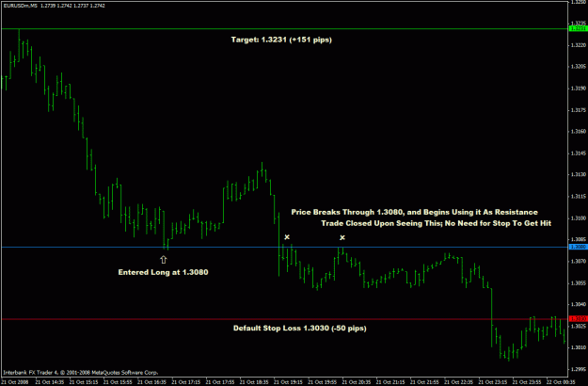Screen dimensions: 588x386
Task: Click the '21 Oct 21:55' time label
Action: click(x=425, y=382)
